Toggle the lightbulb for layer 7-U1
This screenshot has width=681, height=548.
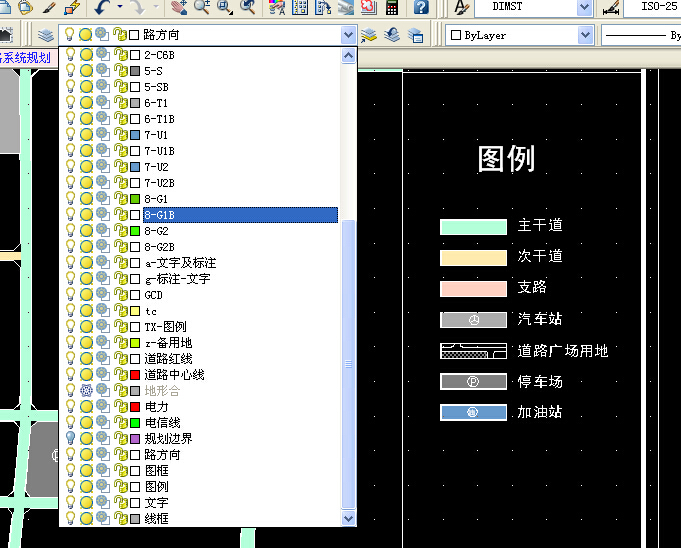coord(70,135)
